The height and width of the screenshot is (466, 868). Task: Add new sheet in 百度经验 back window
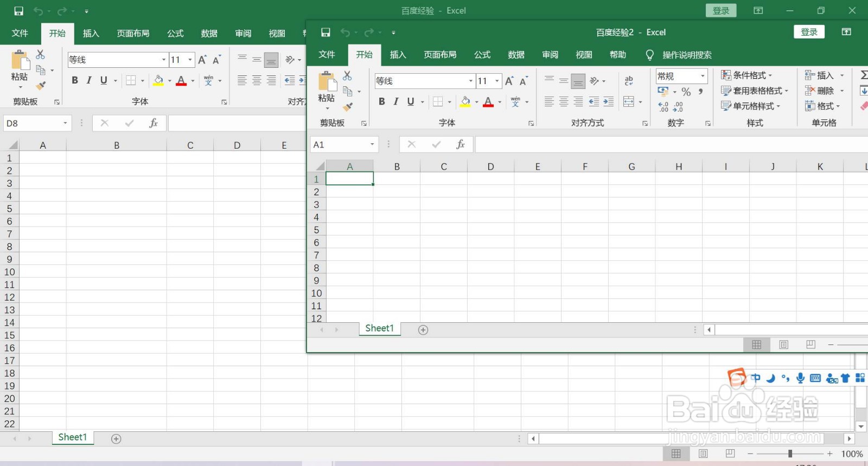click(116, 439)
